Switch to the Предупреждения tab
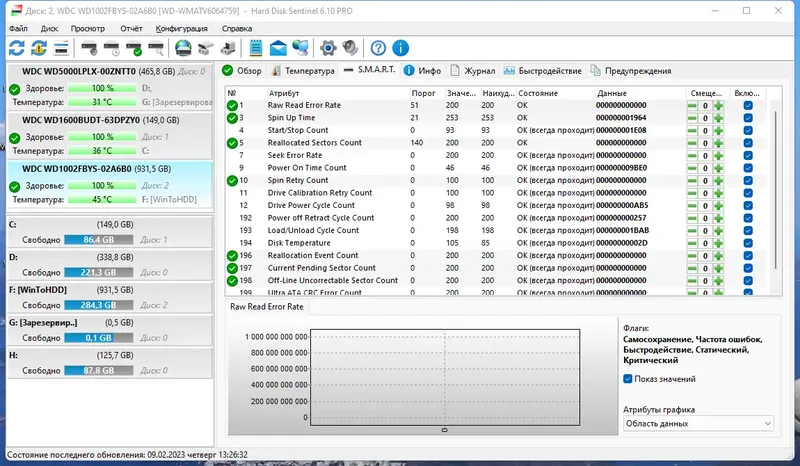 click(x=631, y=71)
